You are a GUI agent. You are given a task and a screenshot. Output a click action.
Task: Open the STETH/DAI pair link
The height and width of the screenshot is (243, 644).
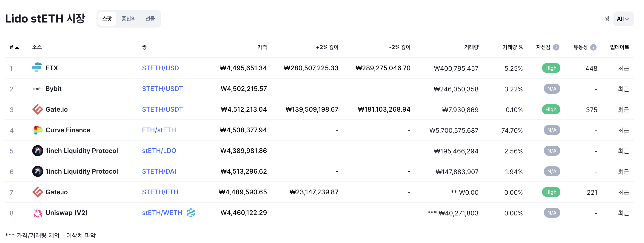[x=159, y=171]
